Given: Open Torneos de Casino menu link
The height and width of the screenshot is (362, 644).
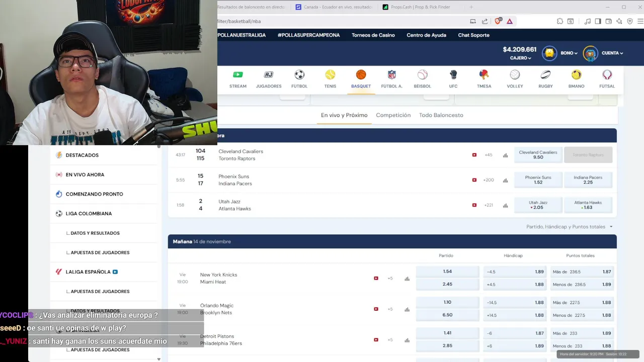Looking at the screenshot, I should tap(373, 35).
